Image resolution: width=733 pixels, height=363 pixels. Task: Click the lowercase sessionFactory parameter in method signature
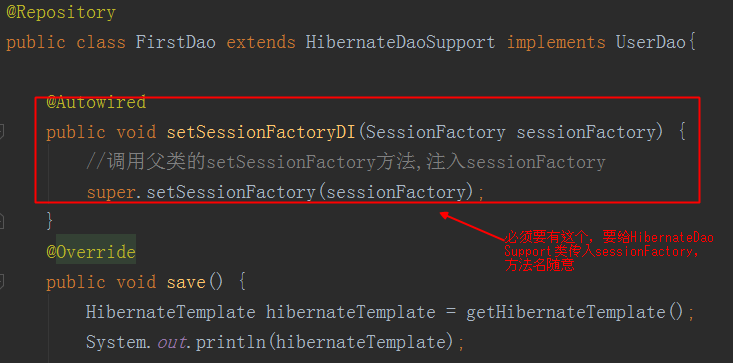(x=586, y=132)
